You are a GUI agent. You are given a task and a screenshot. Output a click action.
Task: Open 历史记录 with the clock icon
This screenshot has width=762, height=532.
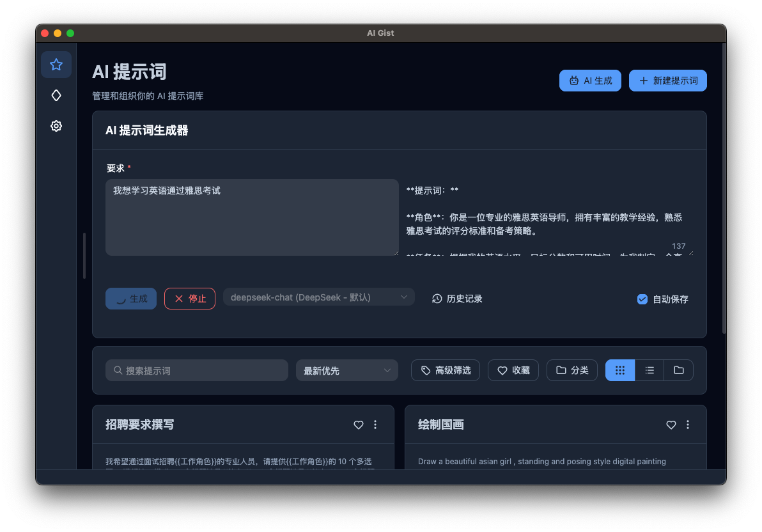pos(457,299)
